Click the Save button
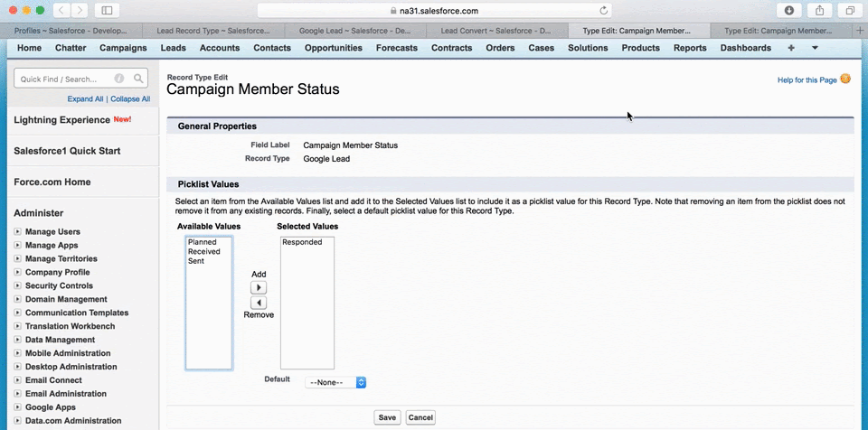 tap(387, 418)
